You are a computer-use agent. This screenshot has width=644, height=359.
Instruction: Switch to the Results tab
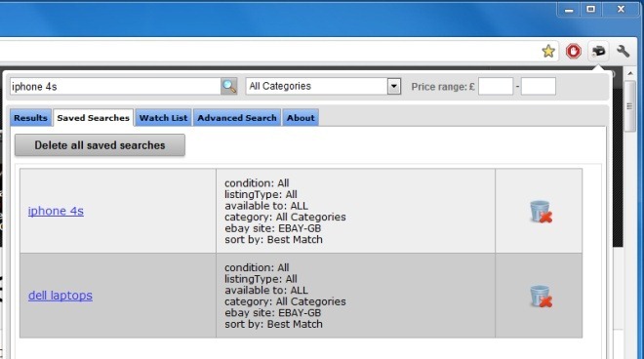[31, 118]
